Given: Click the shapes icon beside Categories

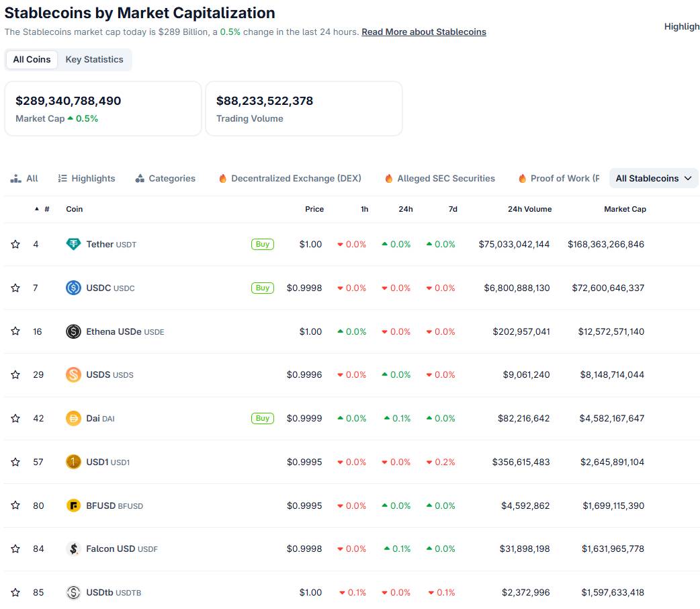Looking at the screenshot, I should [x=140, y=178].
